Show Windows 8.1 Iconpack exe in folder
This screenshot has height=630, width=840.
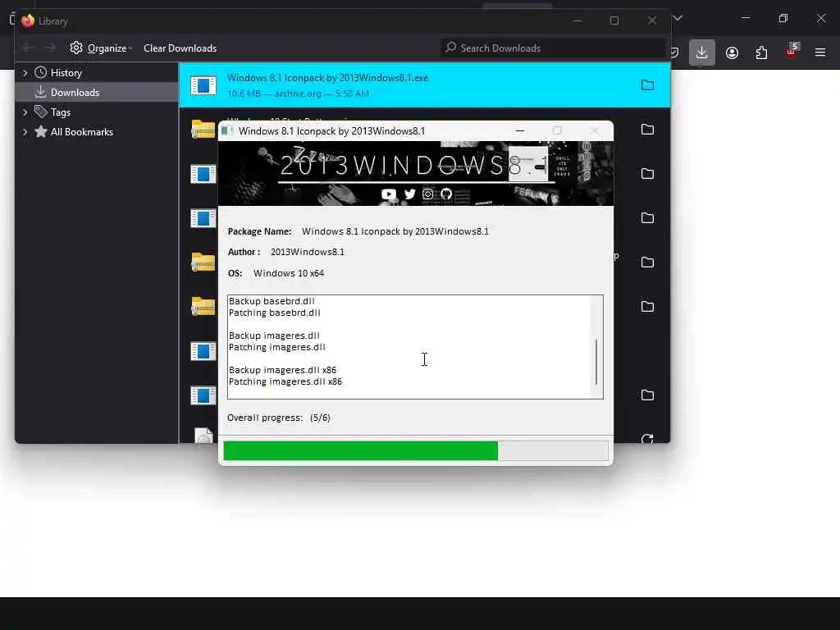point(648,84)
